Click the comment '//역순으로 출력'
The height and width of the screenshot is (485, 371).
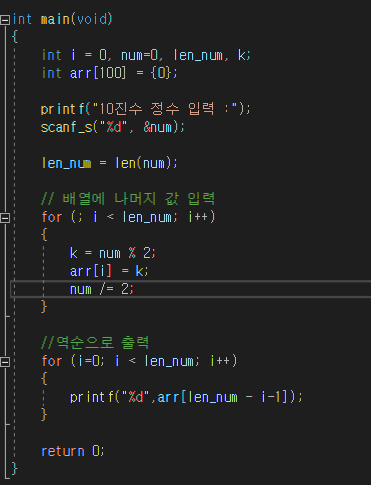coord(95,343)
